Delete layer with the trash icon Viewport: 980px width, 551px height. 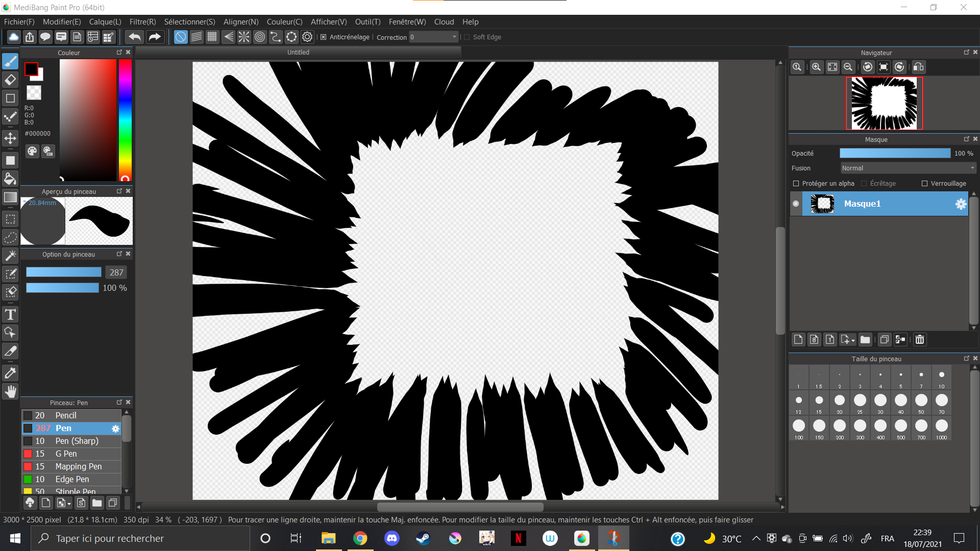coord(920,340)
